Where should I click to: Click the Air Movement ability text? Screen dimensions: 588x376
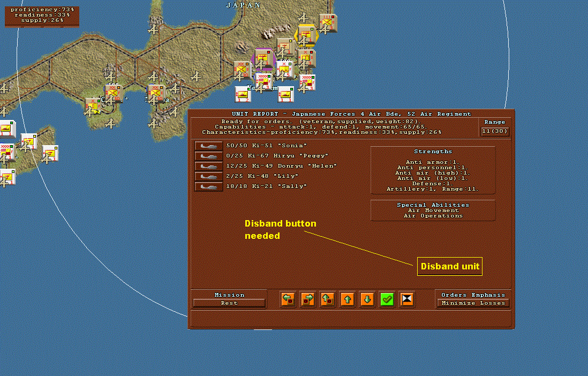[433, 210]
